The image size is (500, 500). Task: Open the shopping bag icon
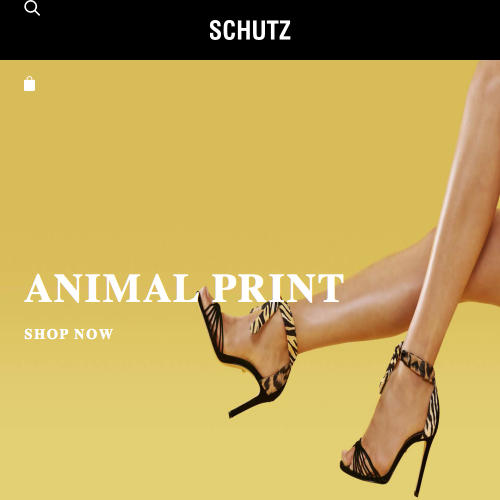tap(29, 84)
